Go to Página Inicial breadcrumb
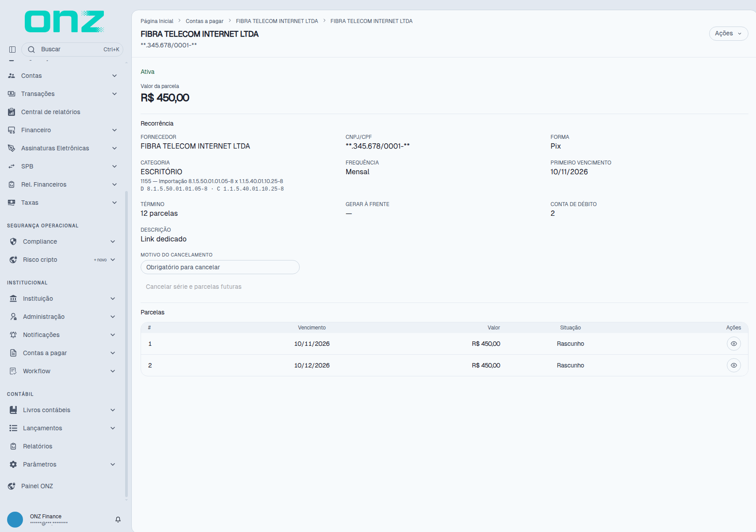 click(157, 21)
